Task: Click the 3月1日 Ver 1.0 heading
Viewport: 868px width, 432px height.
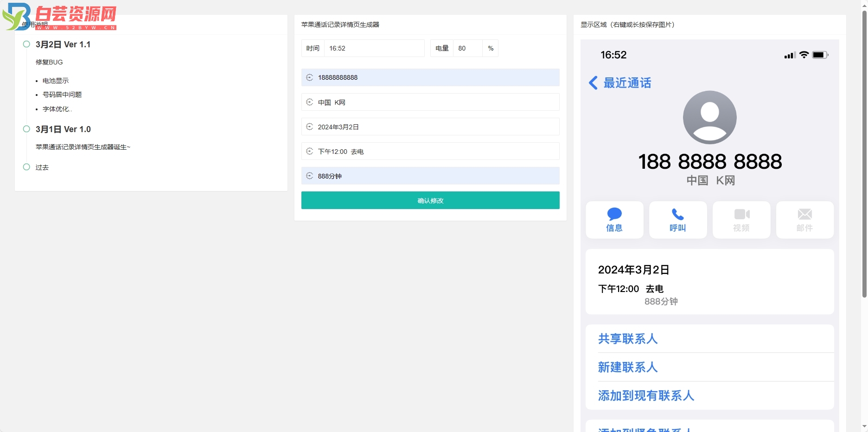Action: [x=63, y=129]
